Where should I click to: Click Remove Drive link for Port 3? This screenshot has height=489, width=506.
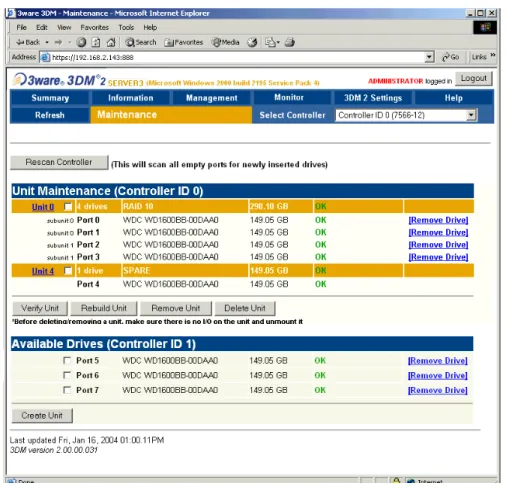[438, 257]
